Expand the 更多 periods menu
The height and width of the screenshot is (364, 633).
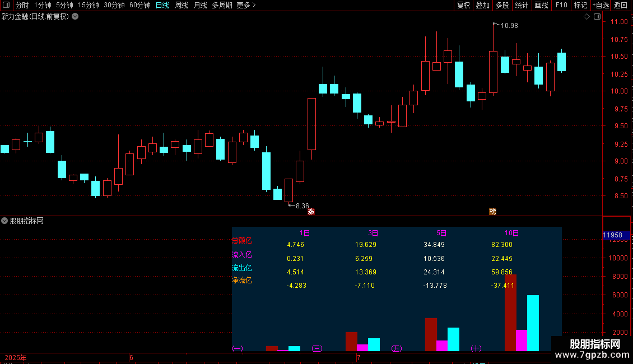point(246,5)
